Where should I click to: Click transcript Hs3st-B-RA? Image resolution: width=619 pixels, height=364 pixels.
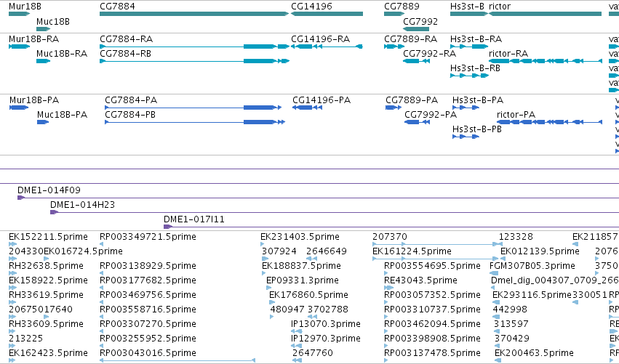click(x=476, y=39)
